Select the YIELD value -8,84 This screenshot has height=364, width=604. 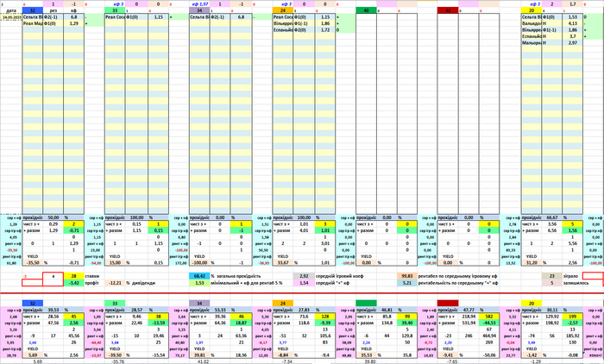coord(283,355)
